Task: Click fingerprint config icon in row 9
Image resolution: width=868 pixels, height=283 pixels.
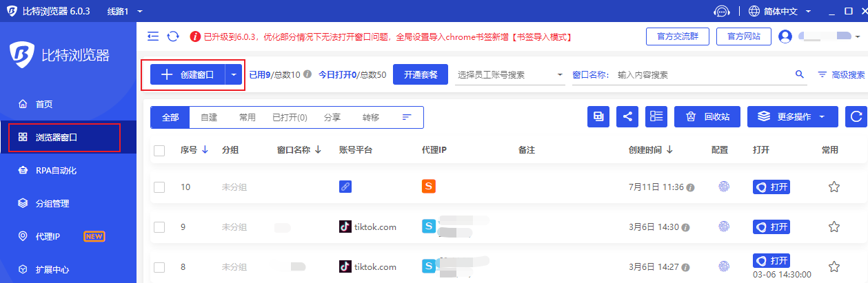Action: pyautogui.click(x=724, y=227)
